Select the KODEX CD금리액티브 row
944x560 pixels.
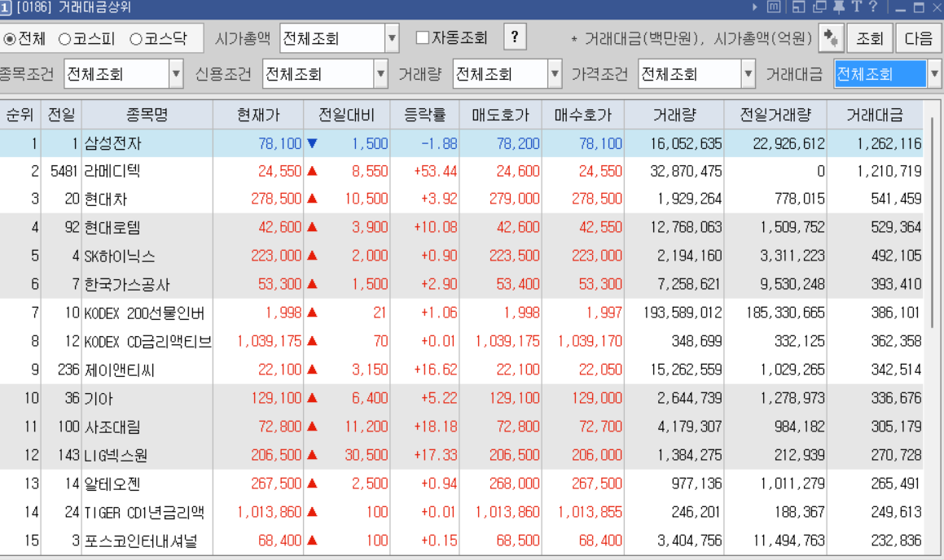[461, 341]
